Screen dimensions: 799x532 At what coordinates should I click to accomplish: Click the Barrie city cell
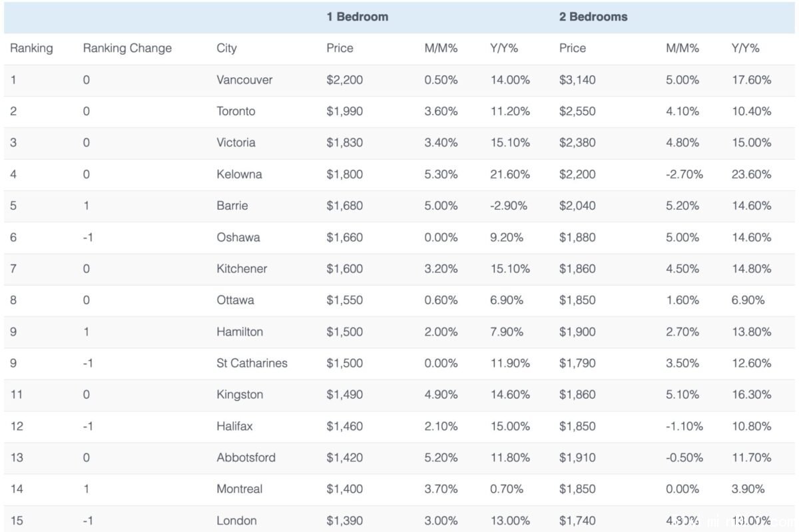(x=232, y=206)
